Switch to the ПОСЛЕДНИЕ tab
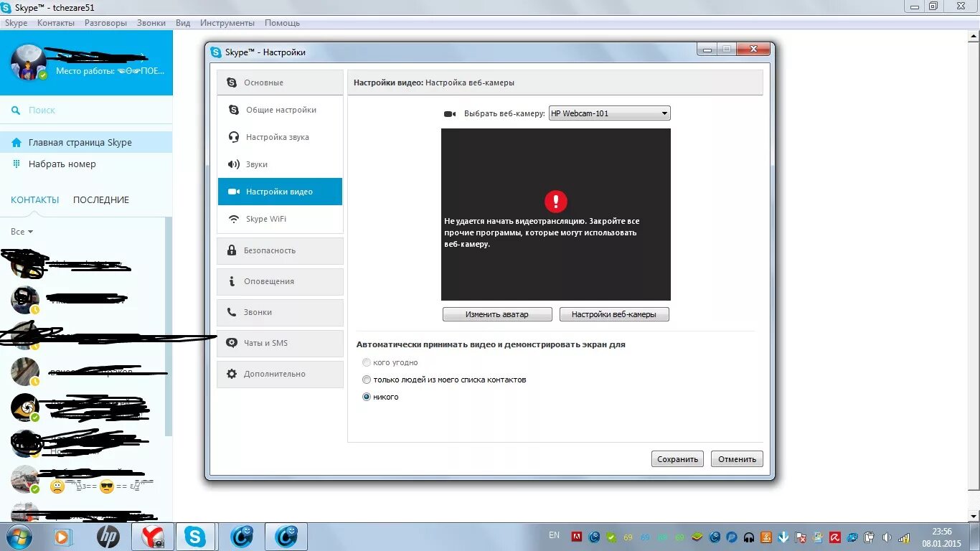 point(101,200)
